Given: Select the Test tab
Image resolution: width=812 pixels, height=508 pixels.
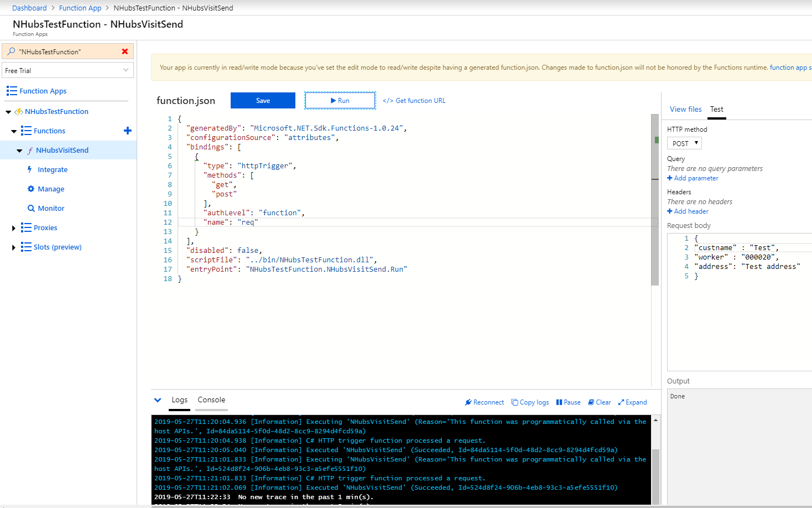Looking at the screenshot, I should pyautogui.click(x=717, y=109).
